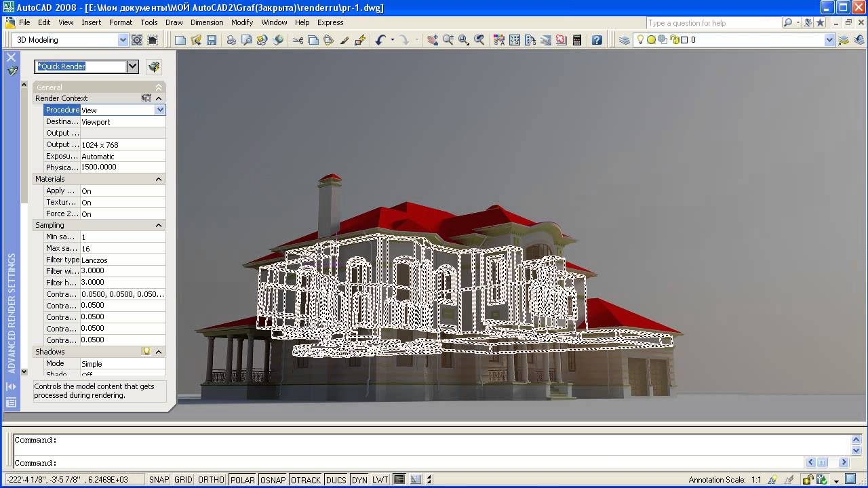Click the Info Center search binoculars icon

(787, 22)
